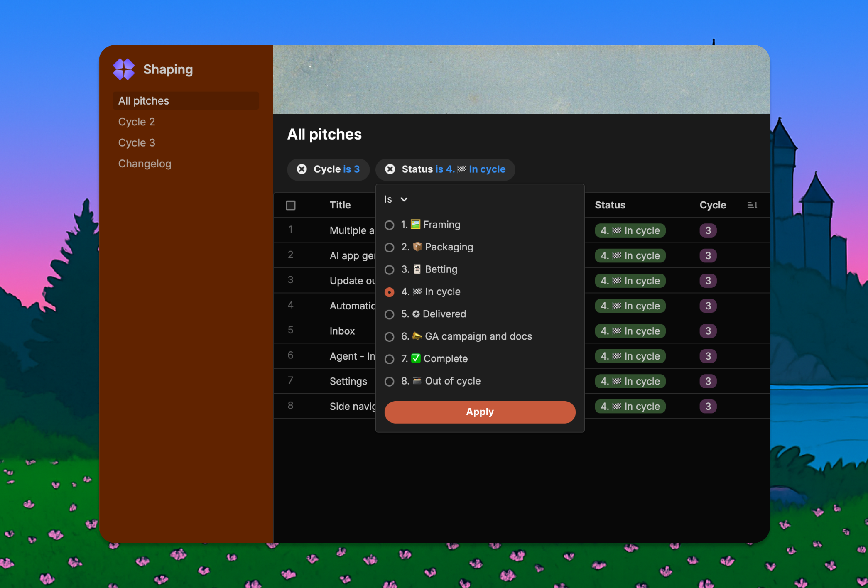This screenshot has width=868, height=588.
Task: Select the Complete radio option
Action: [390, 359]
